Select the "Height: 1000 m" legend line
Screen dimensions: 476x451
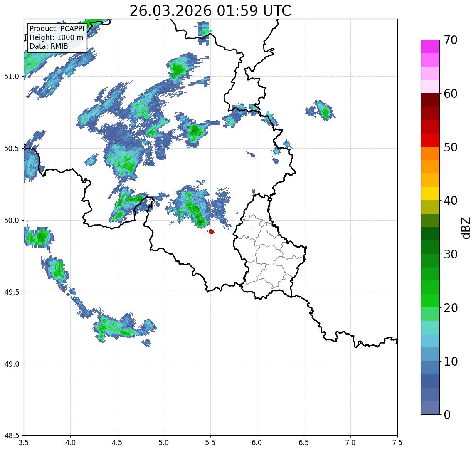(x=56, y=37)
